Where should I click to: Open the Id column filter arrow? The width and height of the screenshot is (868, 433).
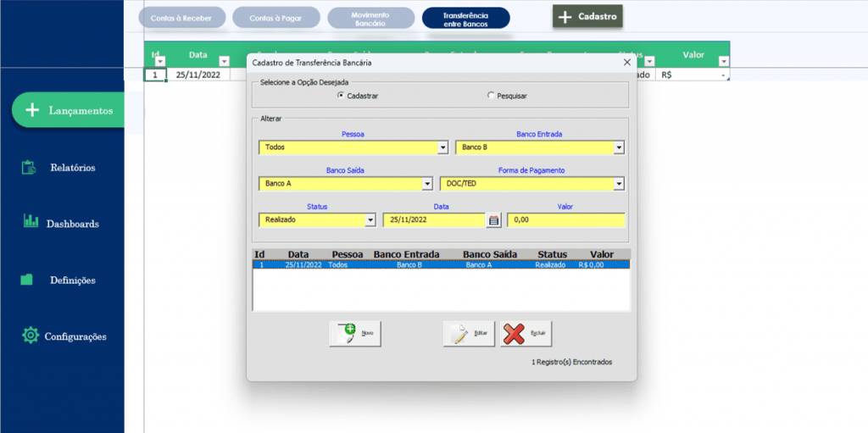pyautogui.click(x=160, y=61)
